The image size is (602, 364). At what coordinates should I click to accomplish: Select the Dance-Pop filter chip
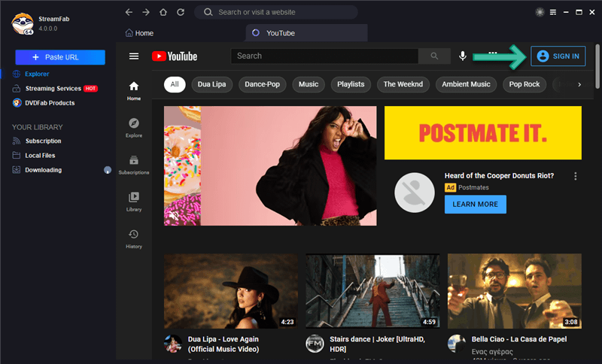pyautogui.click(x=262, y=84)
